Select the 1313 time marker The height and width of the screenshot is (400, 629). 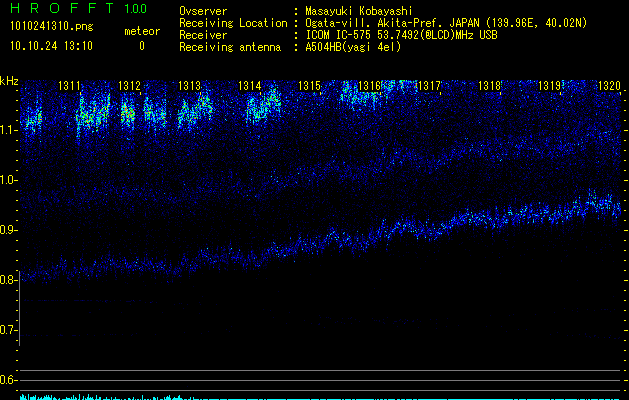coord(190,87)
